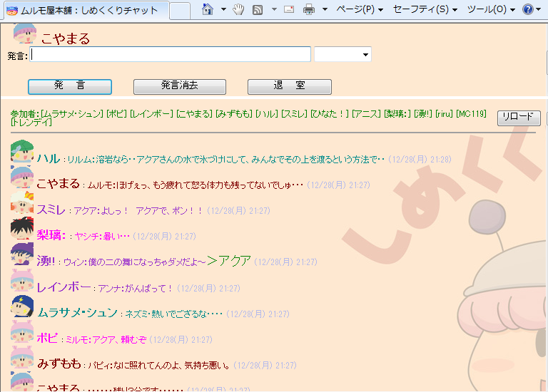Click the リロード button

(519, 118)
